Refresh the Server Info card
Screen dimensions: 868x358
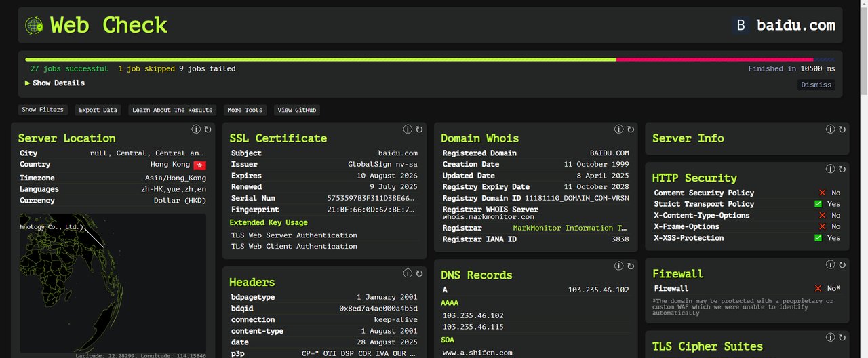pos(842,129)
